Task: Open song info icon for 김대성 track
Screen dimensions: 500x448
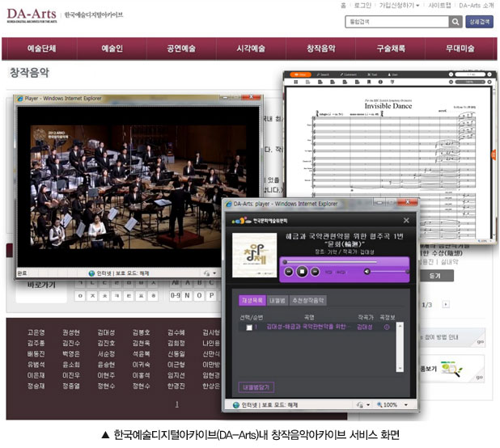Action: coord(387,327)
